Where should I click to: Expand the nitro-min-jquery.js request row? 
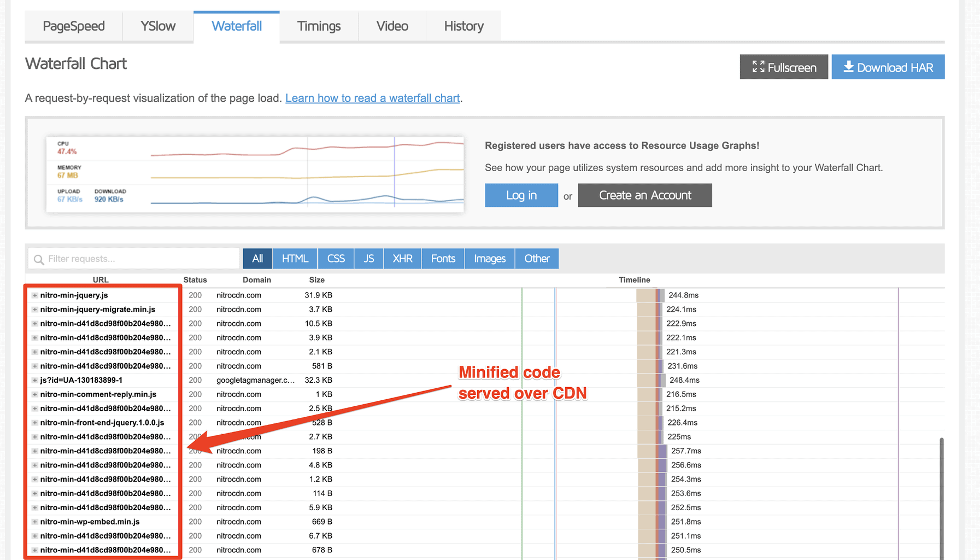[35, 295]
